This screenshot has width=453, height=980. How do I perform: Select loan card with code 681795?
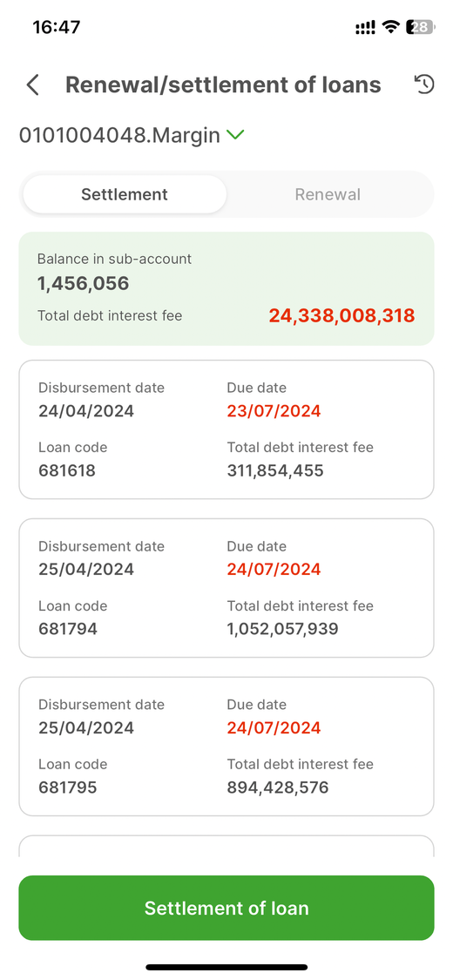(226, 747)
